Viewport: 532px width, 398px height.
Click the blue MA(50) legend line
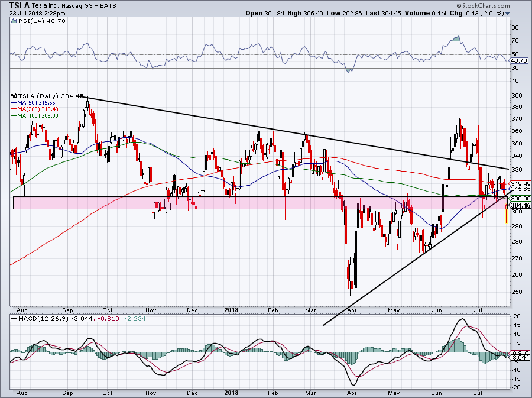click(x=14, y=102)
